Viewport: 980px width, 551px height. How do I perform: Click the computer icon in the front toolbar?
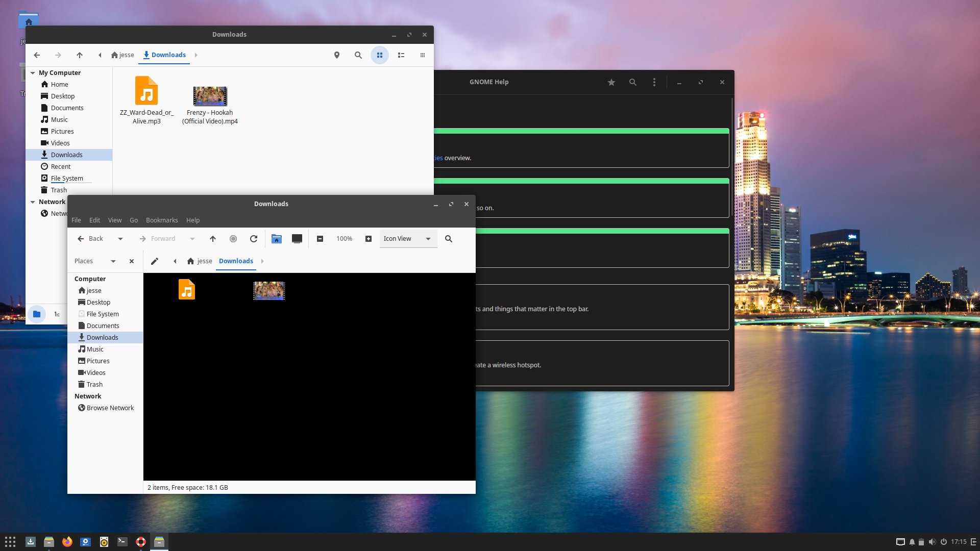[x=297, y=239]
